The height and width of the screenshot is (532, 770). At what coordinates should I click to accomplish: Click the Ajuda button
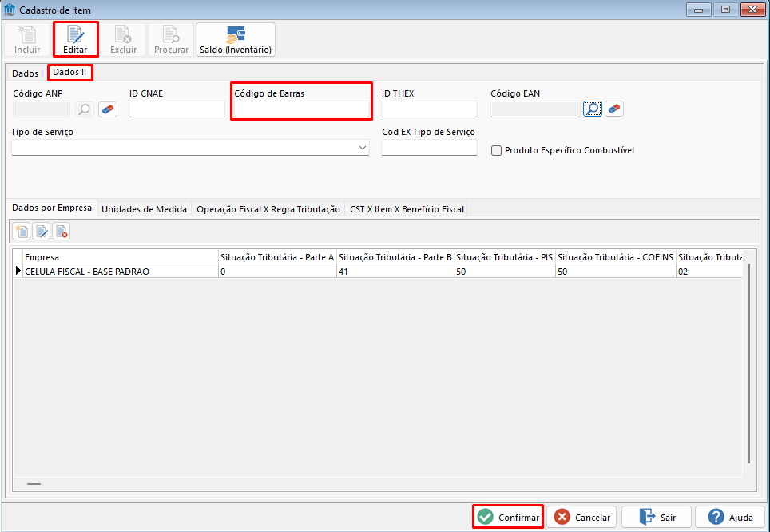point(730,517)
